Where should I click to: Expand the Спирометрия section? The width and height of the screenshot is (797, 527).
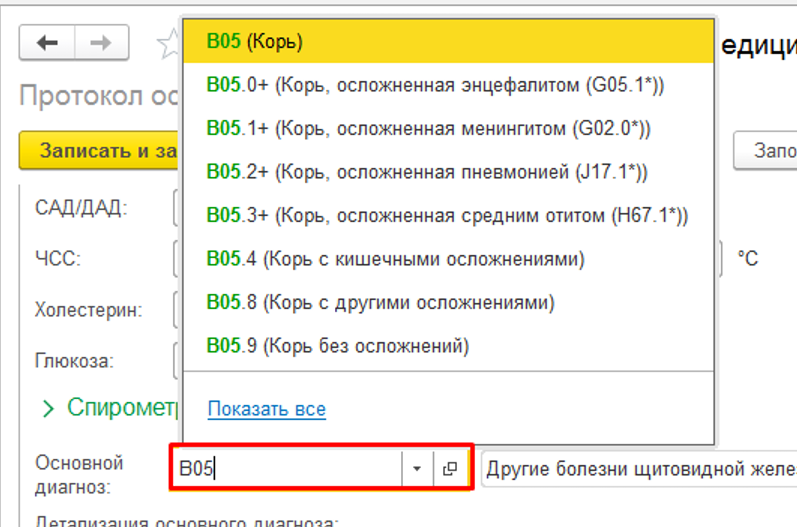coord(47,408)
